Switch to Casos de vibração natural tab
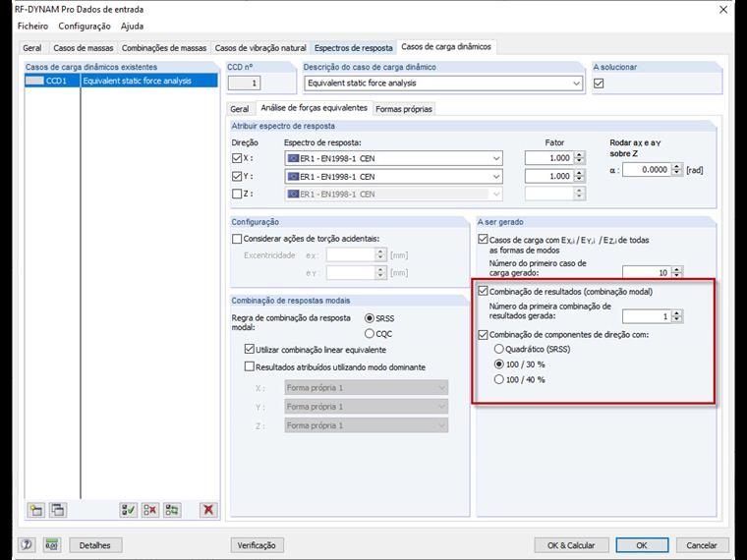The height and width of the screenshot is (560, 747). click(x=260, y=48)
